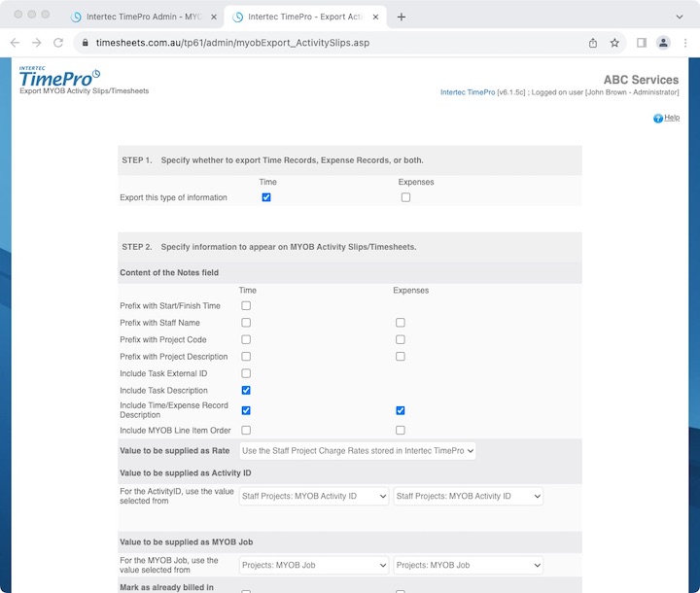This screenshot has height=593, width=700.
Task: Select the Intertec TimePro Export Activity tab
Action: pyautogui.click(x=306, y=17)
